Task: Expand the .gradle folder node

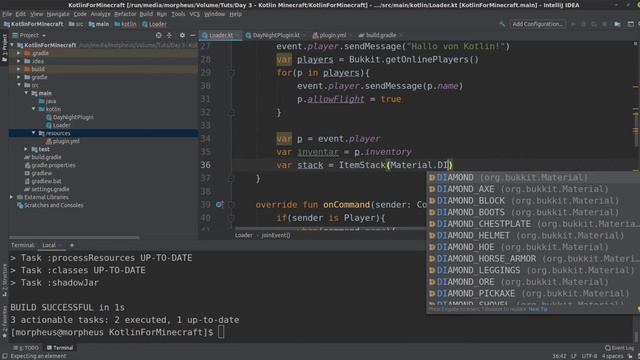Action: (x=19, y=53)
